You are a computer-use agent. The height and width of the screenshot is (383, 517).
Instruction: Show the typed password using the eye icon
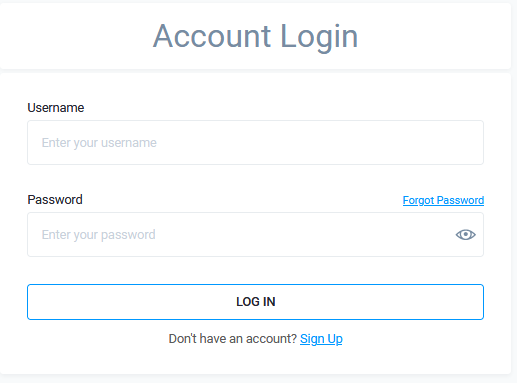click(465, 235)
